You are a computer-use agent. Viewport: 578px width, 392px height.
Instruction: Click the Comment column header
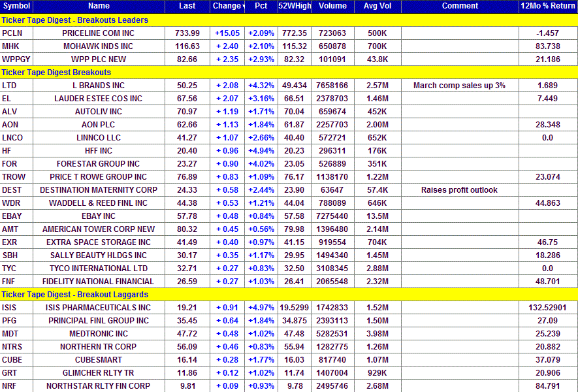pyautogui.click(x=460, y=6)
